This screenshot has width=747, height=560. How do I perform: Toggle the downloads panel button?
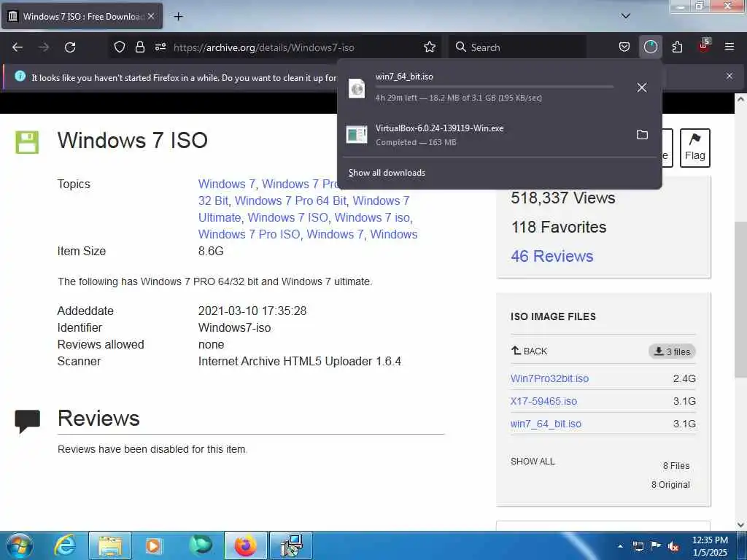coord(650,47)
